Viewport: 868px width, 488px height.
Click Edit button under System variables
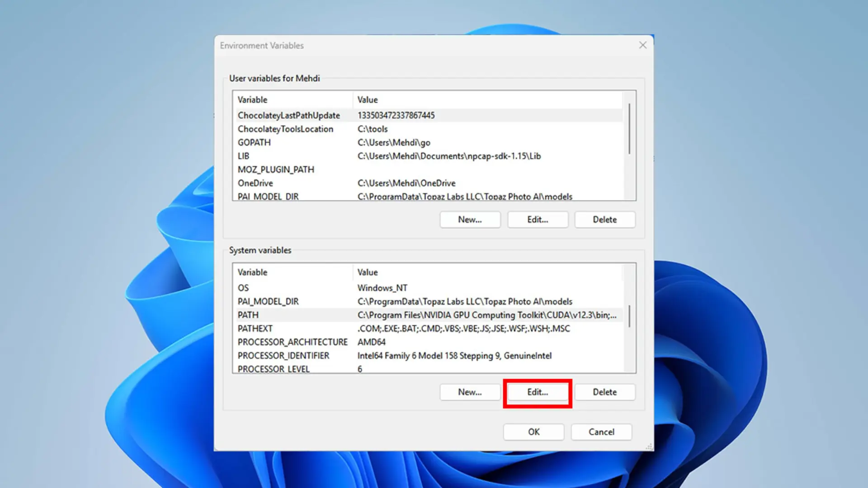coord(538,392)
